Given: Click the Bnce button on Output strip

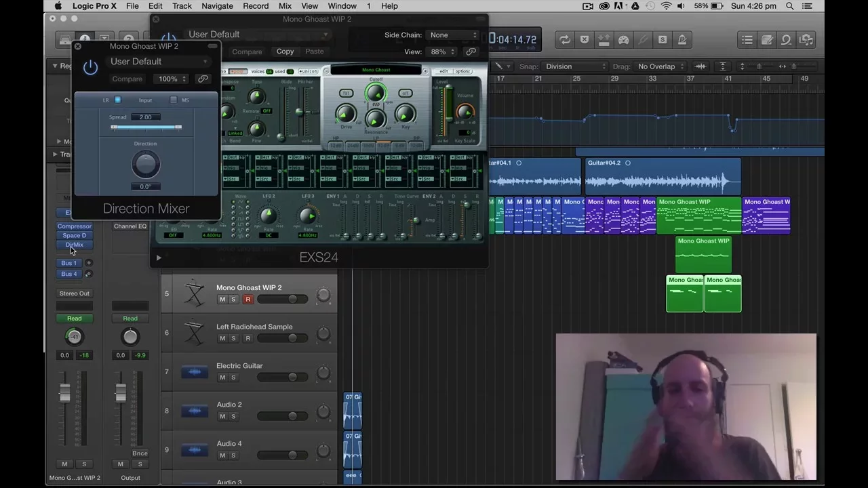Looking at the screenshot, I should [x=140, y=453].
